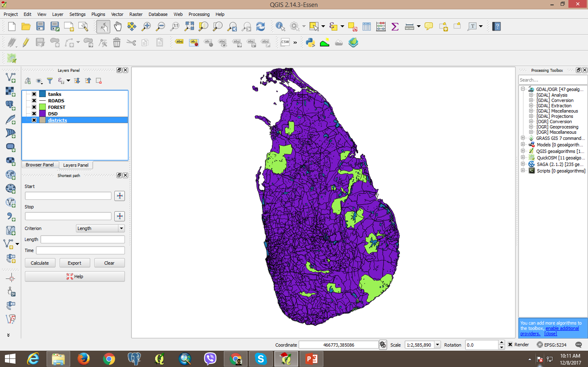Screen dimensions: 588x367
Task: Click the Scale combo box
Action: click(x=422, y=345)
